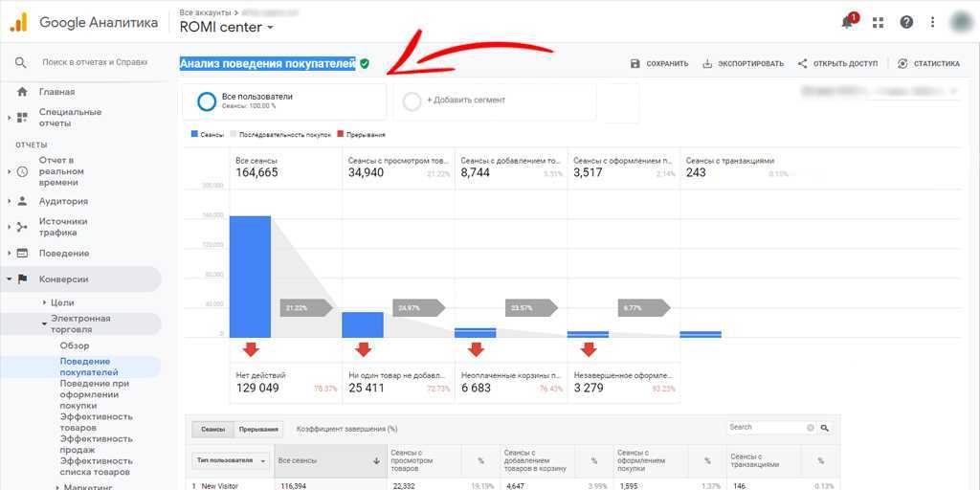The width and height of the screenshot is (980, 490).
Task: Click the green verified shield icon
Action: 365,64
